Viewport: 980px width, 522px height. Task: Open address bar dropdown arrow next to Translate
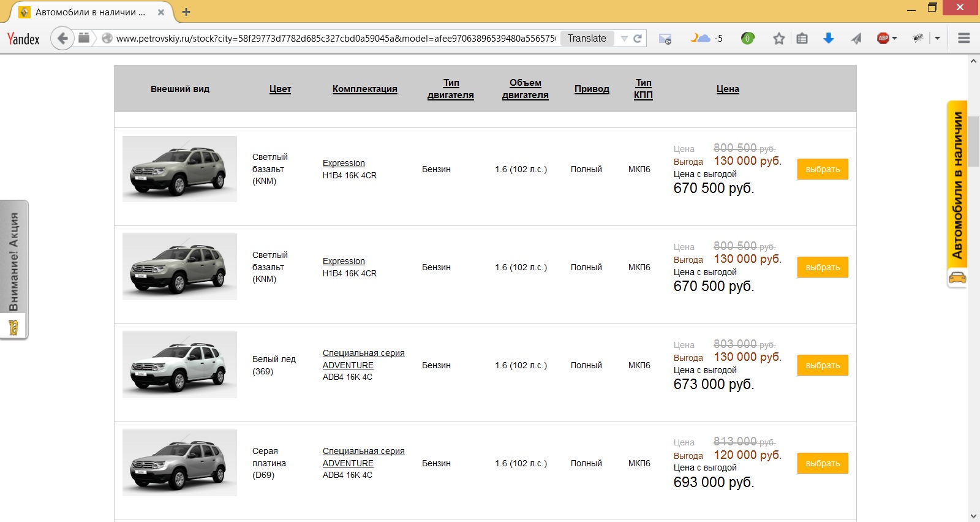coord(624,38)
